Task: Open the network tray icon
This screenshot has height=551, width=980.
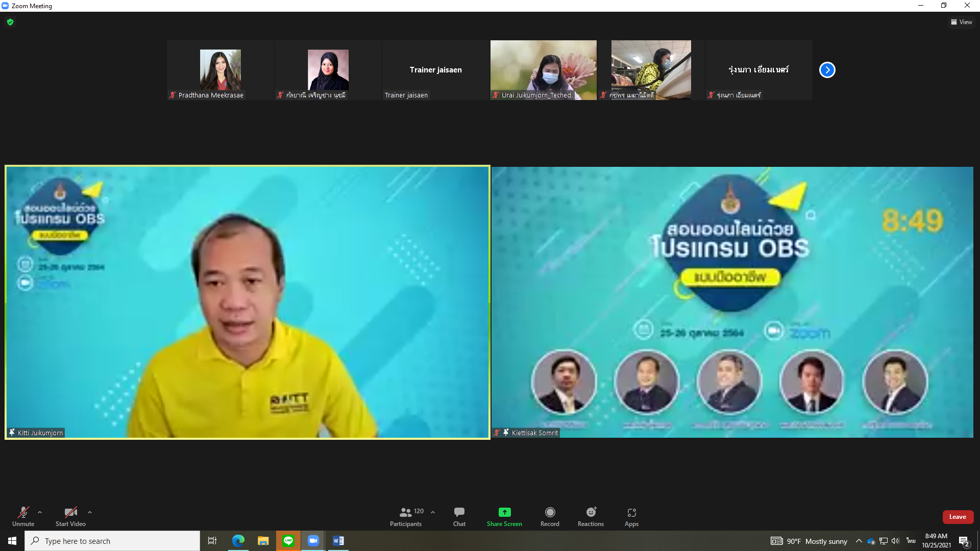Action: tap(884, 541)
